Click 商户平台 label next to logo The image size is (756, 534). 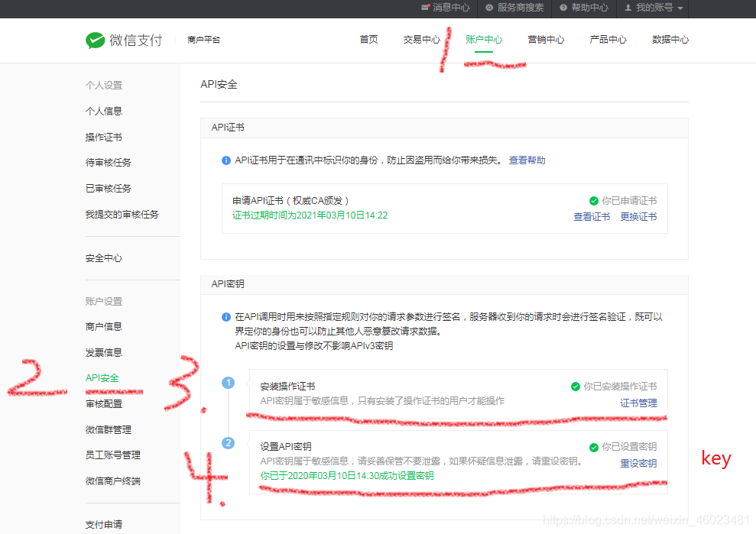[x=203, y=40]
